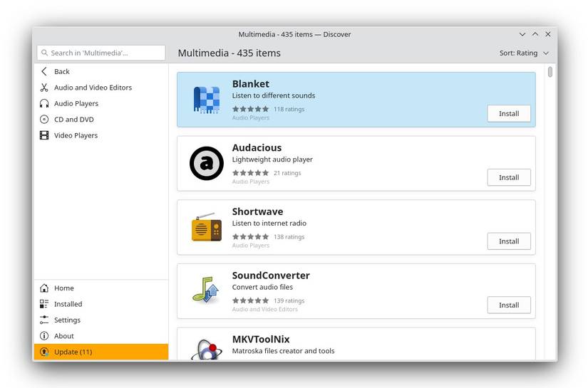This screenshot has width=588, height=388.
Task: Click Blanket's star rating
Action: tap(250, 109)
